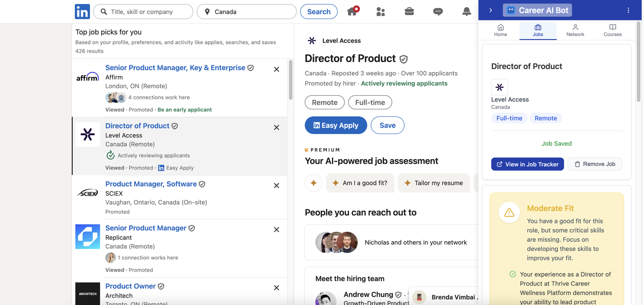Click Easy Apply button
This screenshot has height=305, width=644.
point(336,125)
